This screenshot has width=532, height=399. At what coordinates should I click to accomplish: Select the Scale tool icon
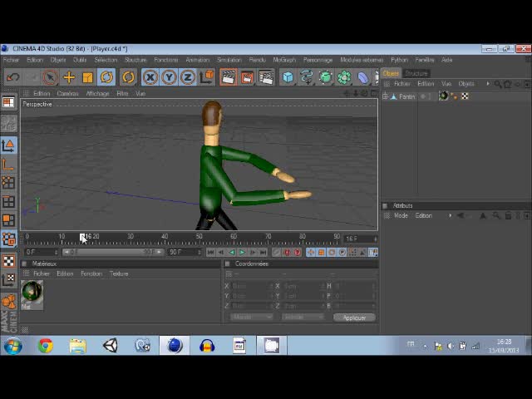[x=87, y=77]
